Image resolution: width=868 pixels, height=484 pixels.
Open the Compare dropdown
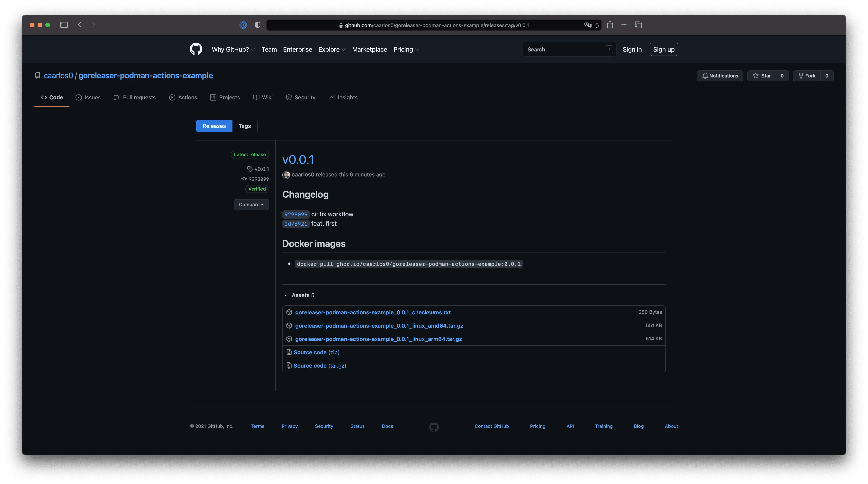click(251, 204)
